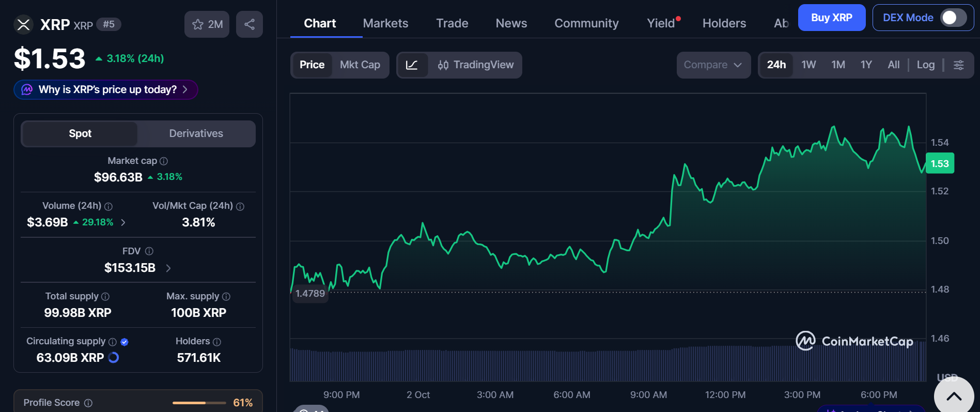Show Holders info icon
980x412 pixels.
coord(217,342)
